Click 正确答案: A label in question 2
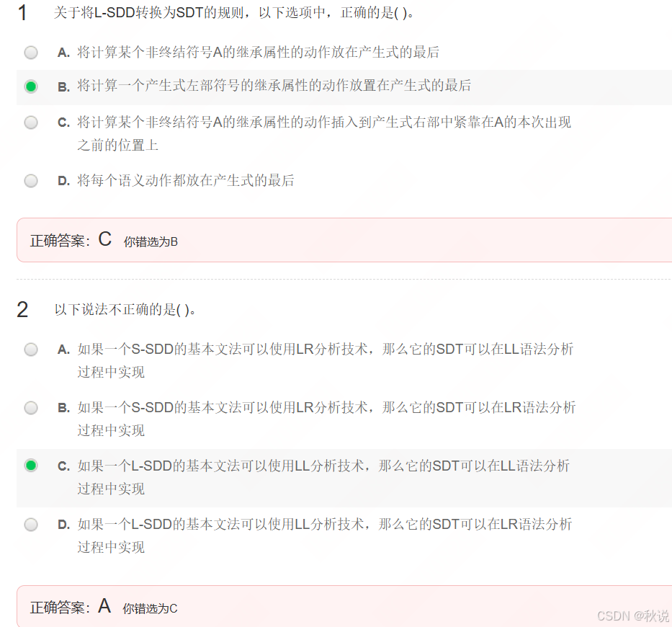672x627 pixels. [x=71, y=607]
